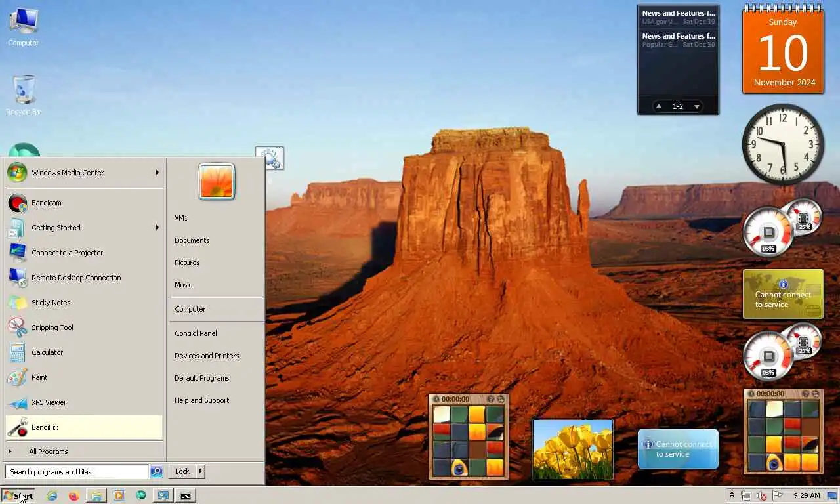Viewport: 840px width, 504px height.
Task: Expand All Programs
Action: tap(84, 451)
